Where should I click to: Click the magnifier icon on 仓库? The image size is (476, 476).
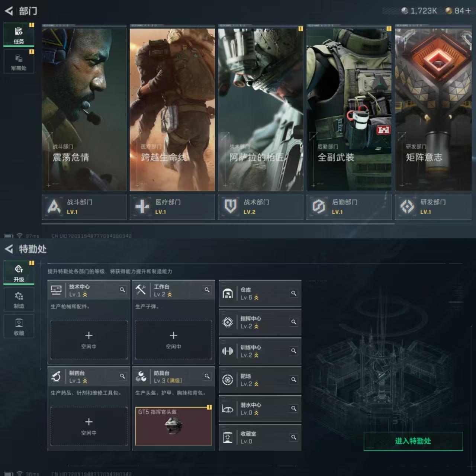[x=294, y=293]
